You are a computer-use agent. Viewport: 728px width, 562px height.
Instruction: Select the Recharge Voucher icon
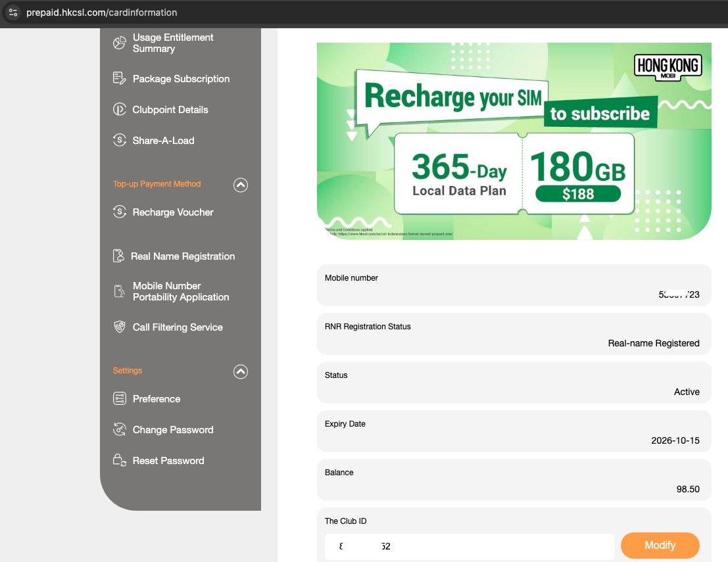119,212
